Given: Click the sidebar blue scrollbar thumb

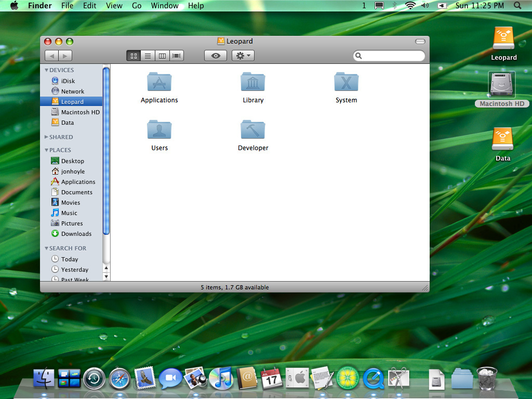Looking at the screenshot, I should [106, 151].
